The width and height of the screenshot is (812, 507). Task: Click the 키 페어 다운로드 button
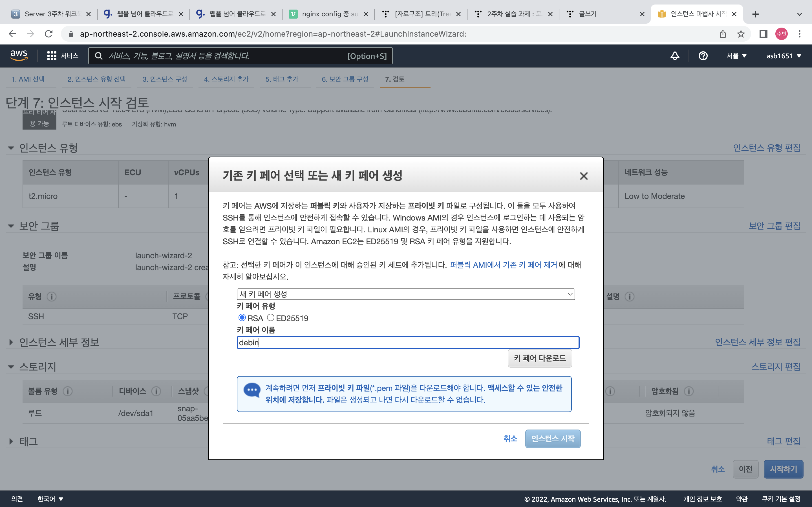540,358
